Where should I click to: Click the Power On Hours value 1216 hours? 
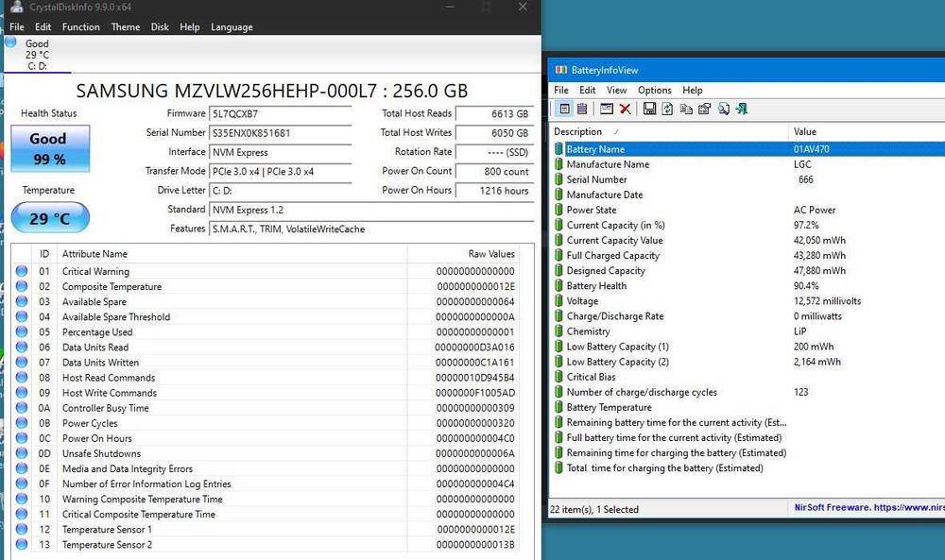pyautogui.click(x=494, y=191)
